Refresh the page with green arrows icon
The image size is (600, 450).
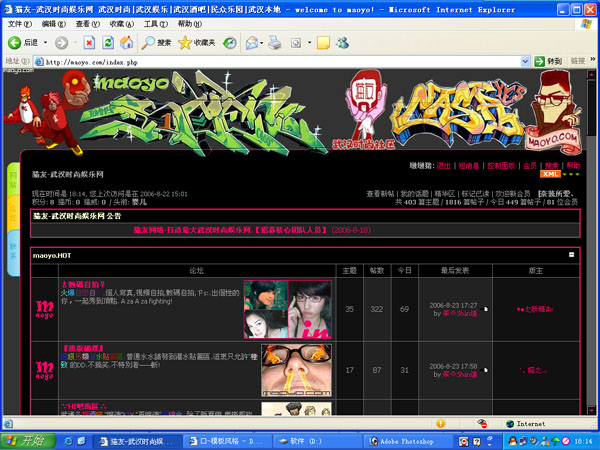coord(108,42)
